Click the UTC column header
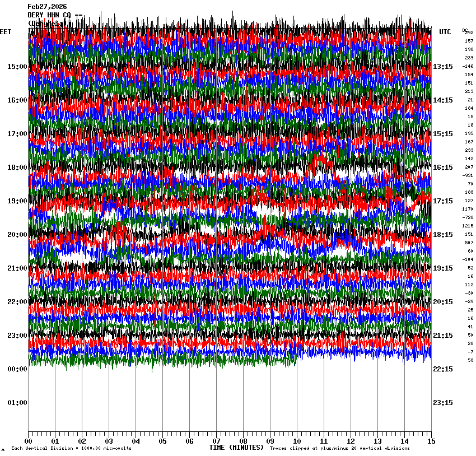 tap(445, 32)
